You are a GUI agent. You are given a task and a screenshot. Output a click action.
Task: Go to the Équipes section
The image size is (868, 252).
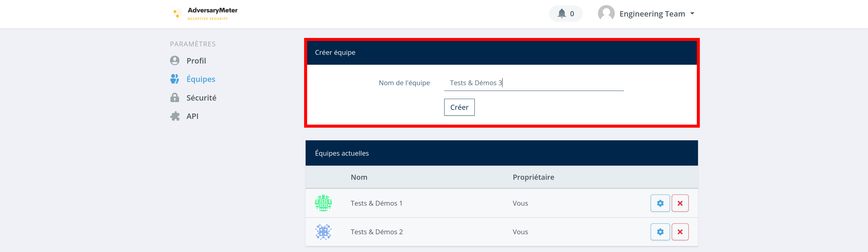coord(201,79)
